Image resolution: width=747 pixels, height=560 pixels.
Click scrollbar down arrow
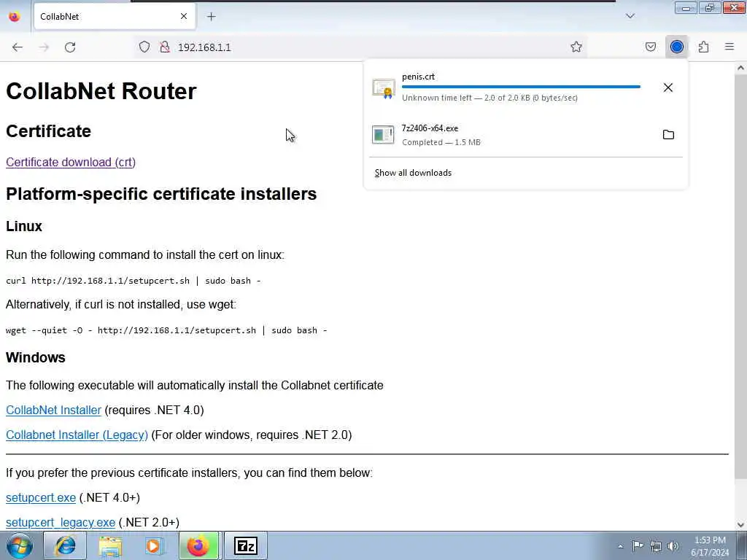pos(740,525)
